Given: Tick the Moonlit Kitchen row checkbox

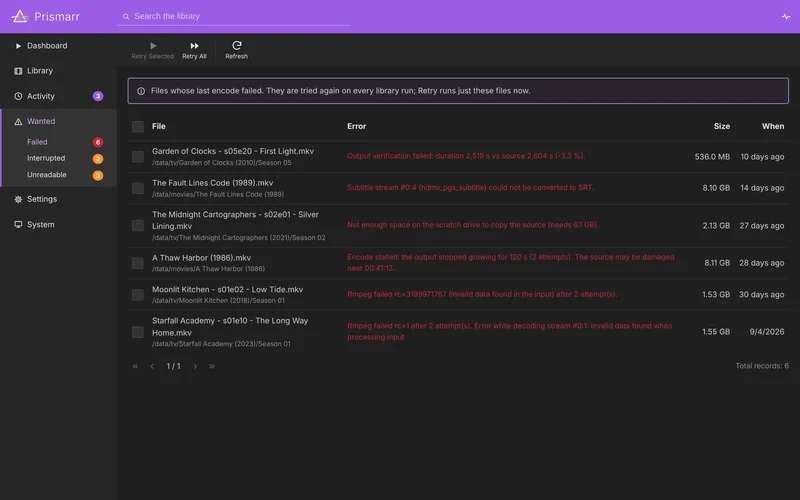Looking at the screenshot, I should [x=138, y=295].
